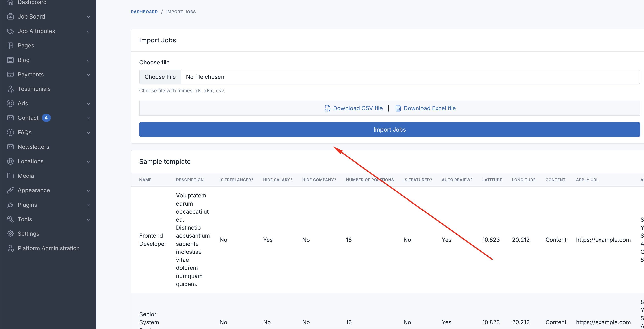Open Newsletters in the sidebar
644x329 pixels.
[x=48, y=147]
